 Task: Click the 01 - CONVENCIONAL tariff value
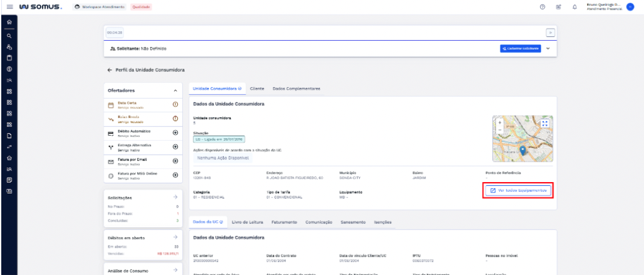(284, 197)
